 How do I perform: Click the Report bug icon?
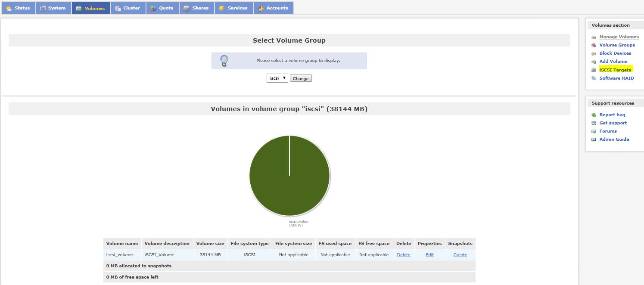click(594, 115)
